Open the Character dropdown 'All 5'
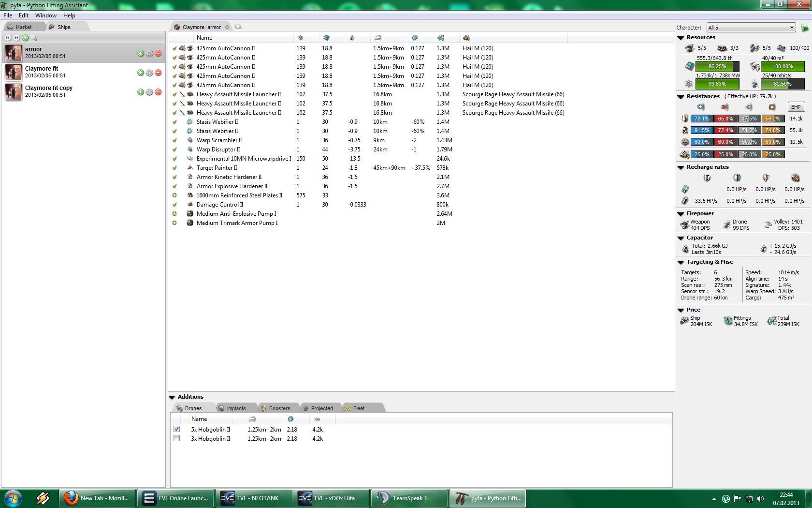Screen dimensions: 812x508 [x=751, y=28]
